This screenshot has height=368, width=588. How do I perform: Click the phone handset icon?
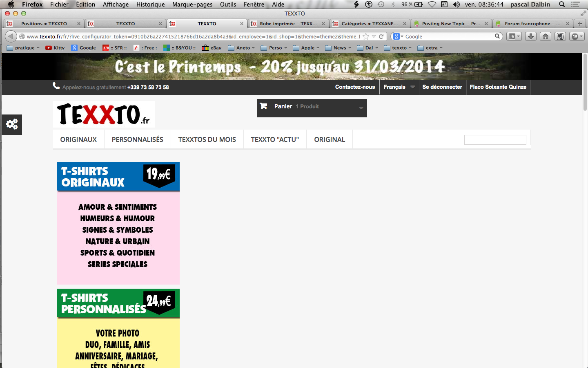tap(56, 86)
